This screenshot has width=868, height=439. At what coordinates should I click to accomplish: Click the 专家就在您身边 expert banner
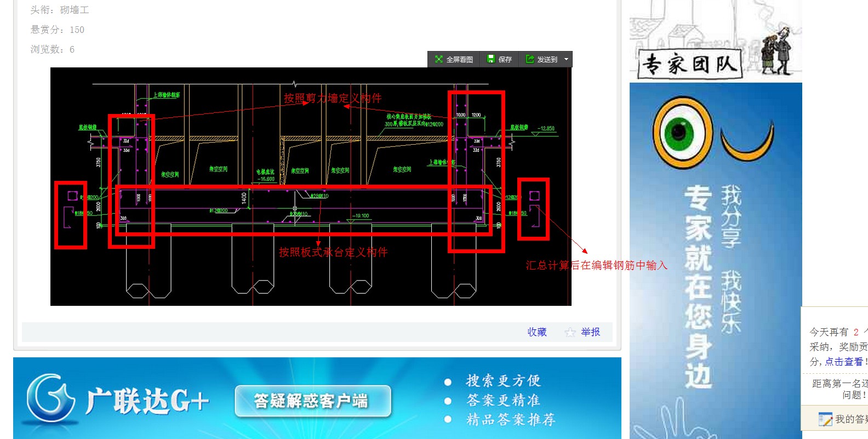coord(716,261)
